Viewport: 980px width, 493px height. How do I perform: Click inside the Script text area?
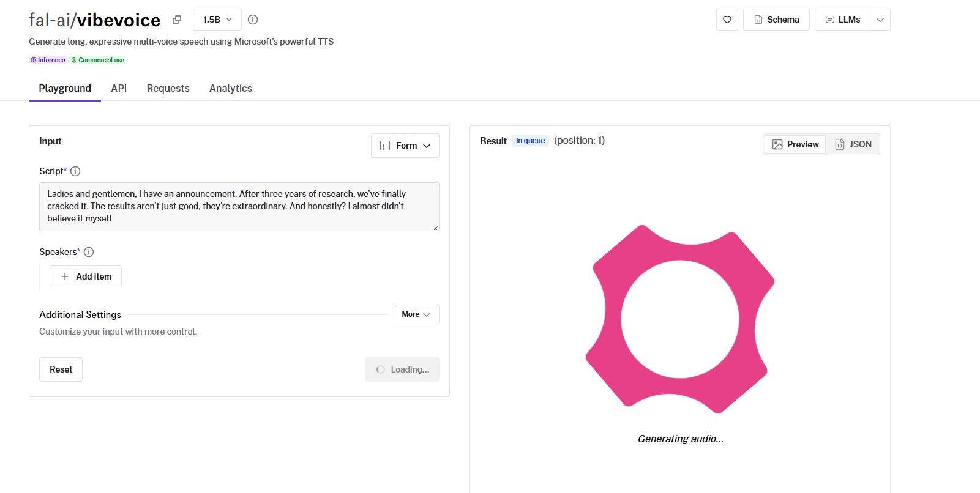(x=239, y=206)
